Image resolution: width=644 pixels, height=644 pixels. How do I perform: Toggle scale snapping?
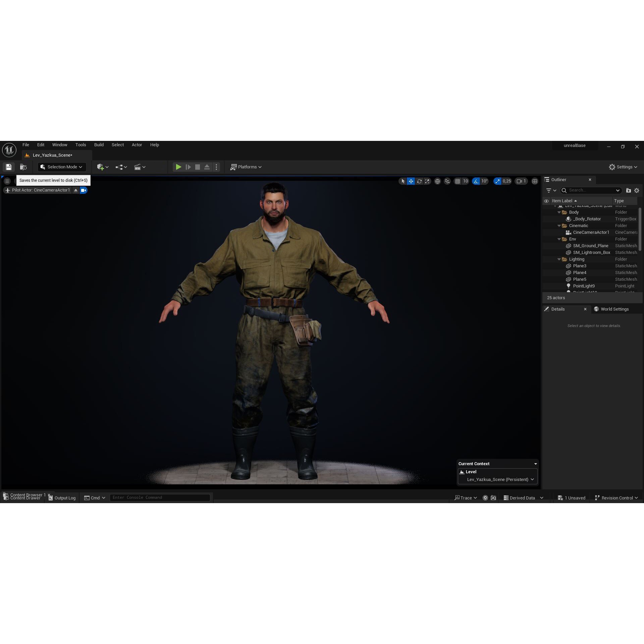click(497, 181)
